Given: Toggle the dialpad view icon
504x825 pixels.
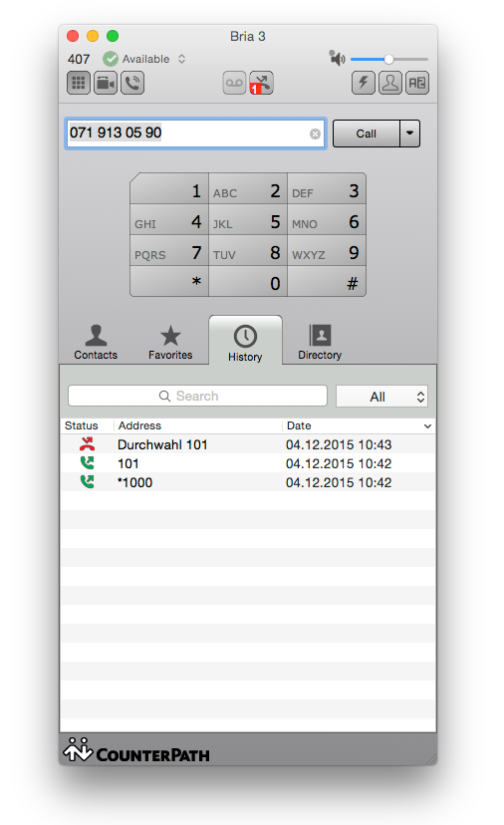Looking at the screenshot, I should pyautogui.click(x=79, y=83).
